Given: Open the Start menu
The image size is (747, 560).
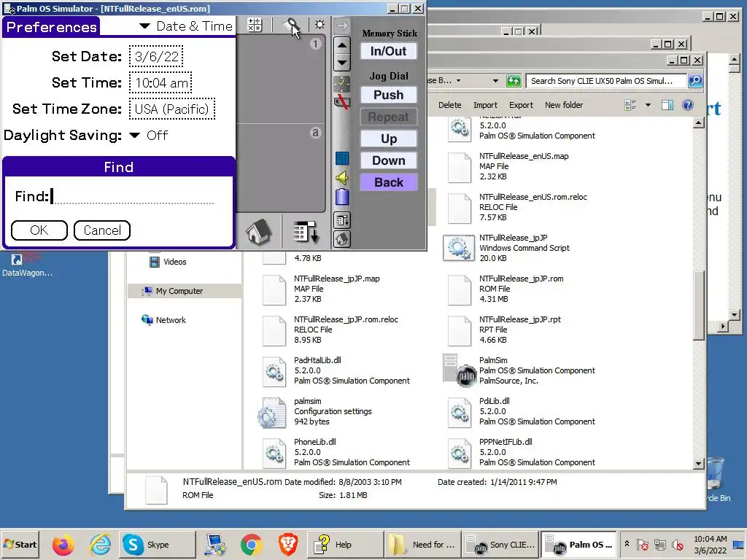Looking at the screenshot, I should tap(20, 544).
